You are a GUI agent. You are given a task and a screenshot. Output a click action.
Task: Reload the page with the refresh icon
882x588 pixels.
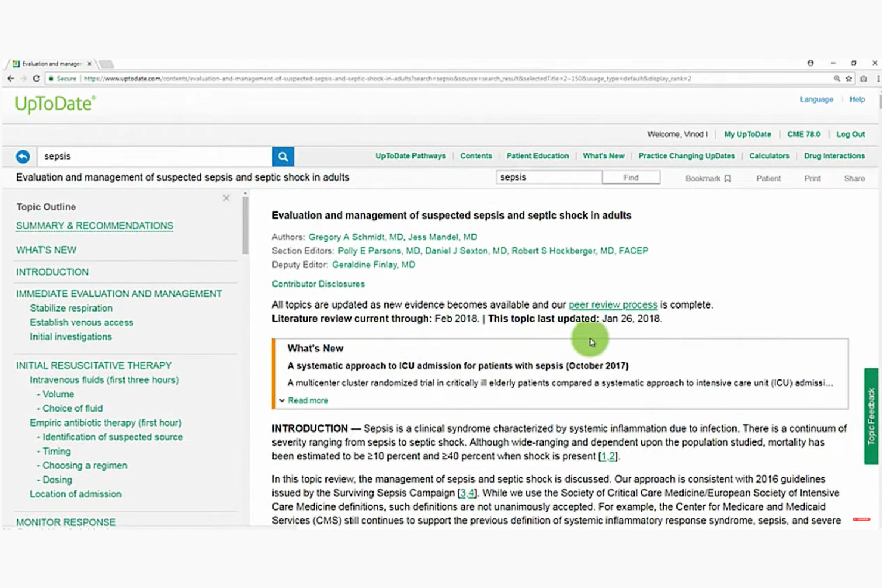click(x=36, y=79)
